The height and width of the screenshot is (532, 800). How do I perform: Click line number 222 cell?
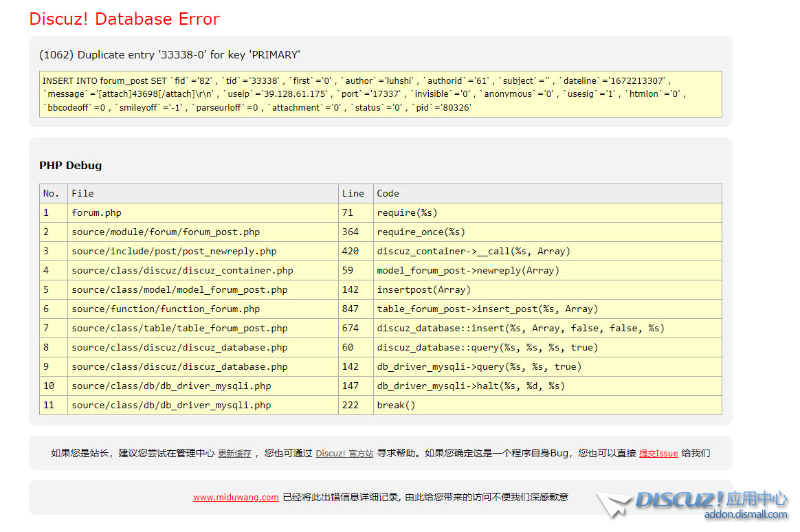355,405
